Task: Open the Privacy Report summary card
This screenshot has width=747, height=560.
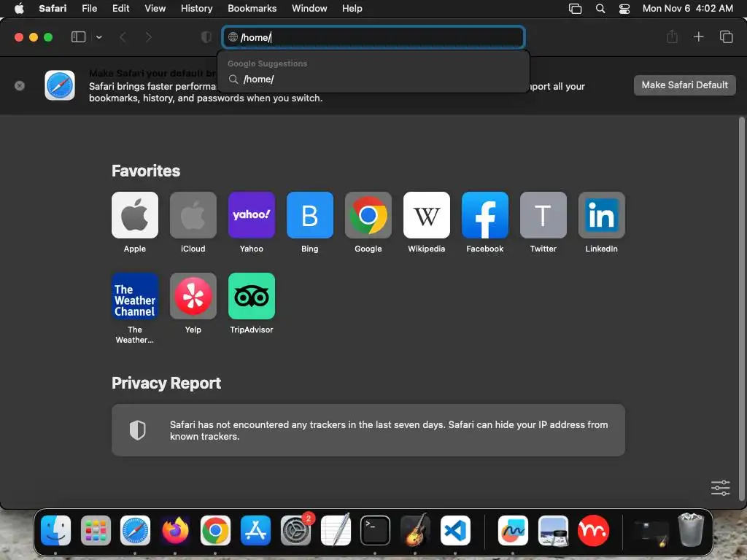Action: tap(368, 430)
